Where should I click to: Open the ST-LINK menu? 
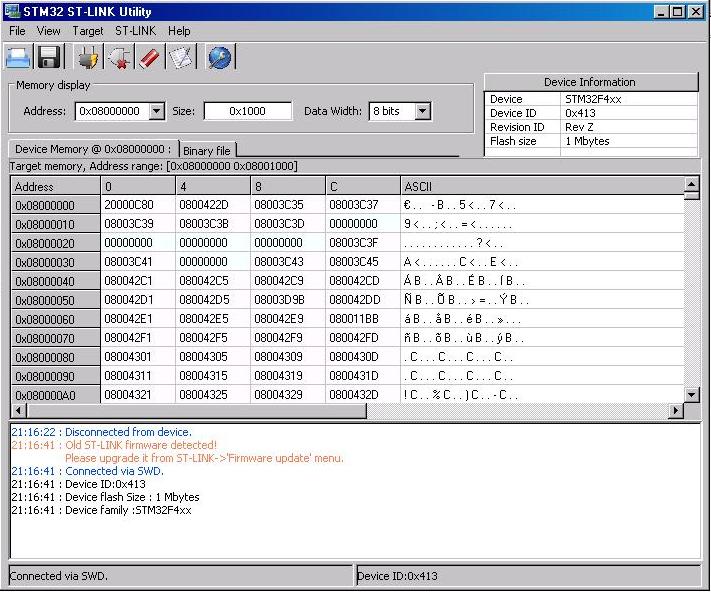pyautogui.click(x=135, y=31)
